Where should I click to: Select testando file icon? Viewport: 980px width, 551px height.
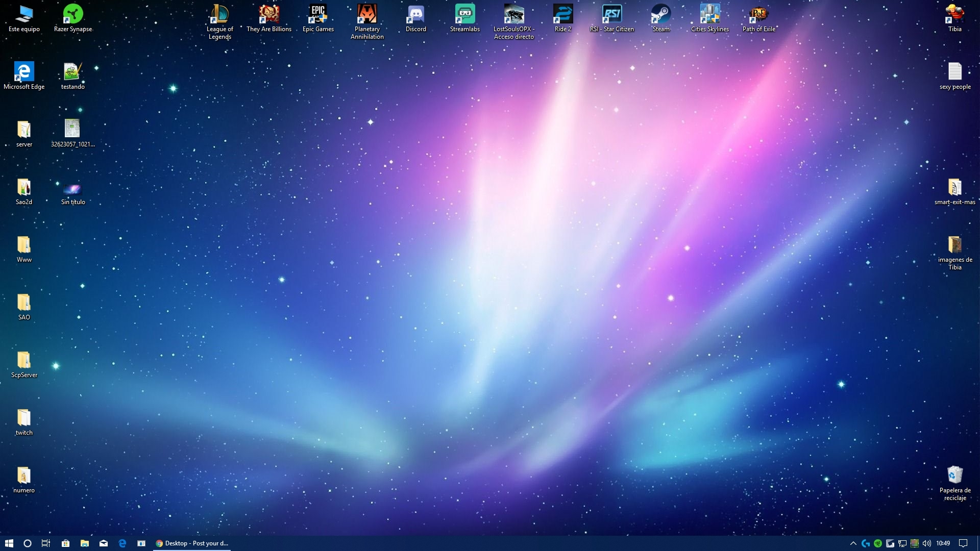(x=73, y=76)
